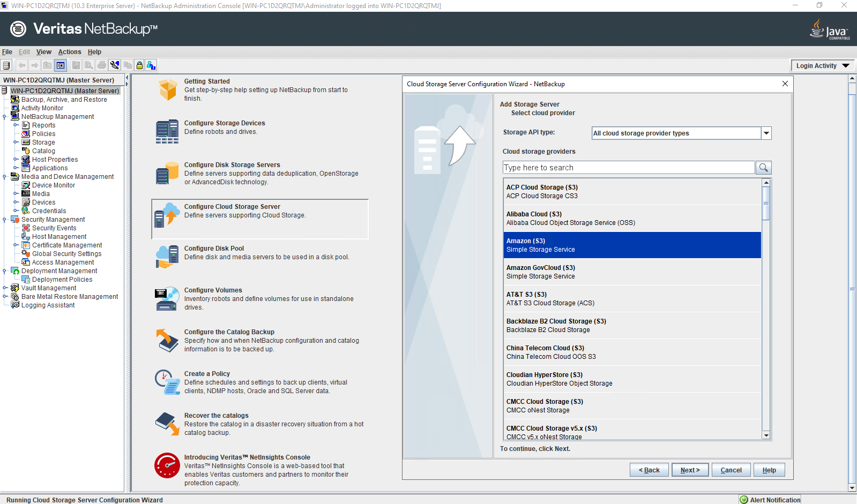Expand the Vault Management tree node
The height and width of the screenshot is (504, 857).
[5, 288]
